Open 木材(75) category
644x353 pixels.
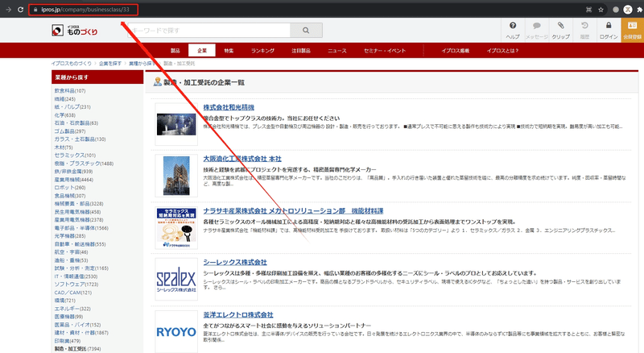tap(64, 147)
